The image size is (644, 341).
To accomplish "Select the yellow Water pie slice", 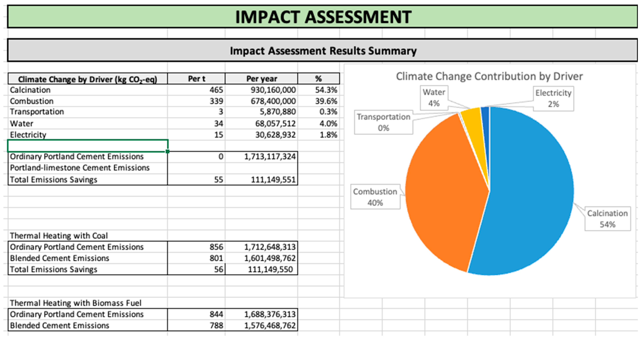I will click(474, 125).
